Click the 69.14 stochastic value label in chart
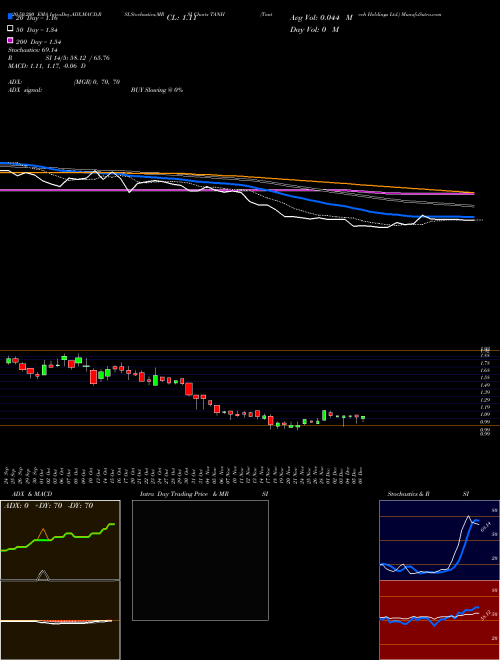500x660 pixels. tap(486, 527)
